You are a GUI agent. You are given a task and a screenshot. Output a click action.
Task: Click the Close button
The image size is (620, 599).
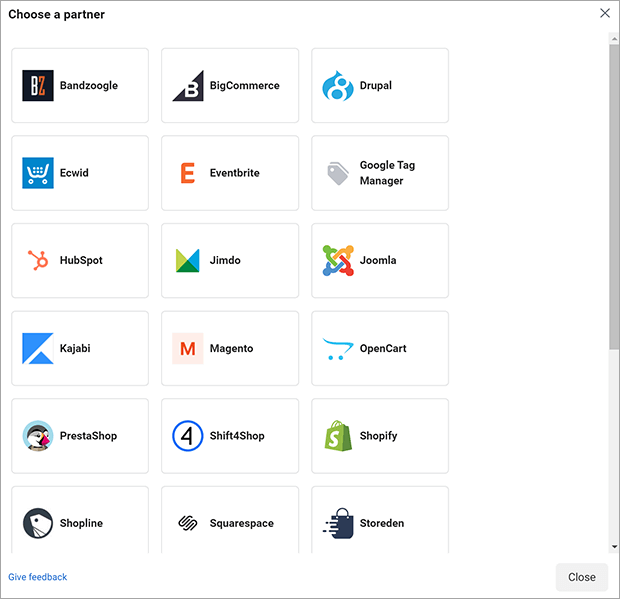(x=582, y=577)
